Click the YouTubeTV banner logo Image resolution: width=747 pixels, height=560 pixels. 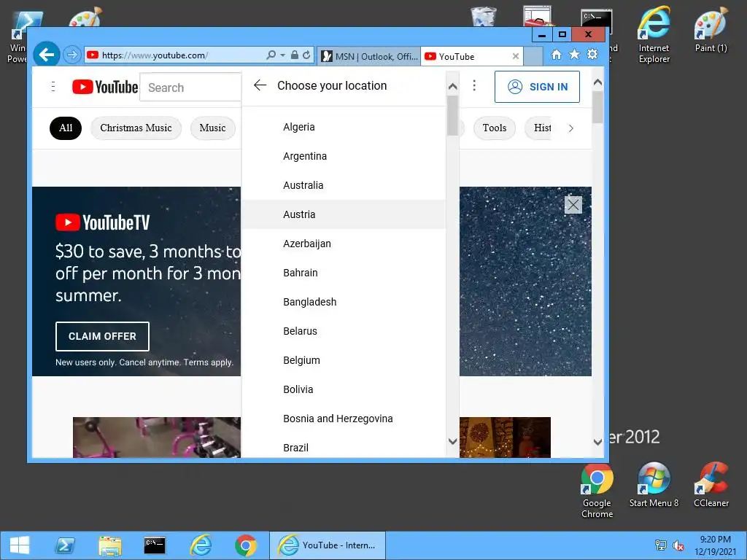(x=102, y=222)
